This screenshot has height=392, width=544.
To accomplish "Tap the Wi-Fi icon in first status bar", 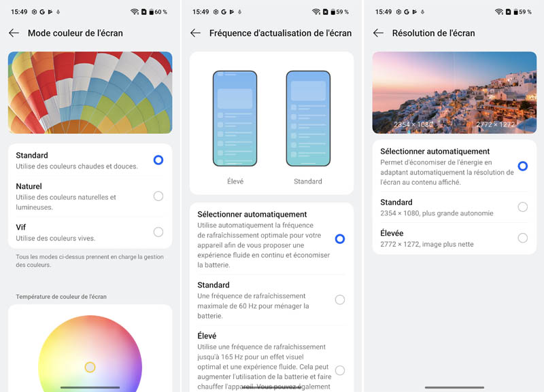I will pos(134,12).
